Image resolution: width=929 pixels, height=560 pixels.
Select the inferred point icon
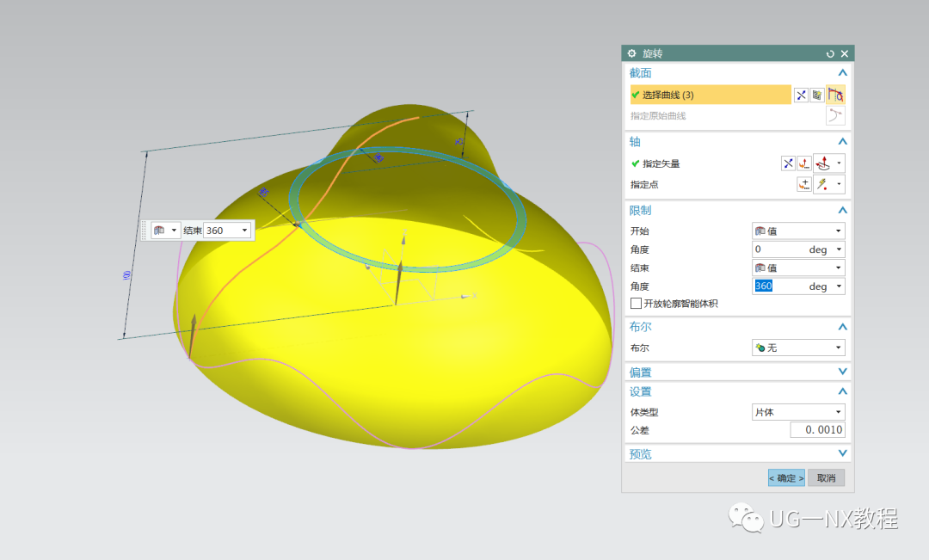pyautogui.click(x=823, y=184)
